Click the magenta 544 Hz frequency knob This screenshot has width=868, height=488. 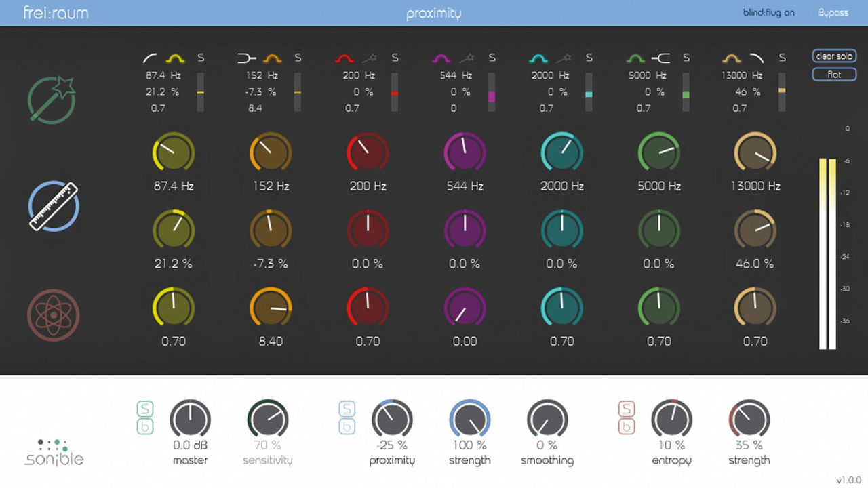pyautogui.click(x=465, y=153)
